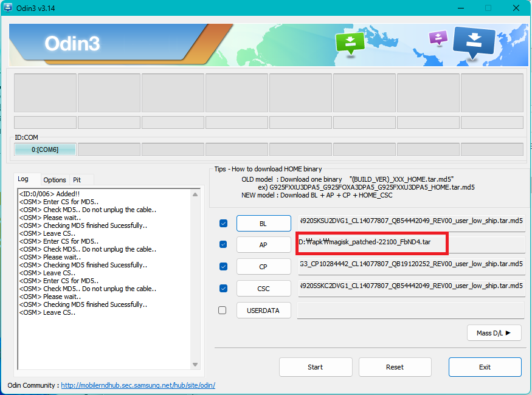Select the 0:[COM6] port box
The height and width of the screenshot is (395, 532).
pos(45,149)
